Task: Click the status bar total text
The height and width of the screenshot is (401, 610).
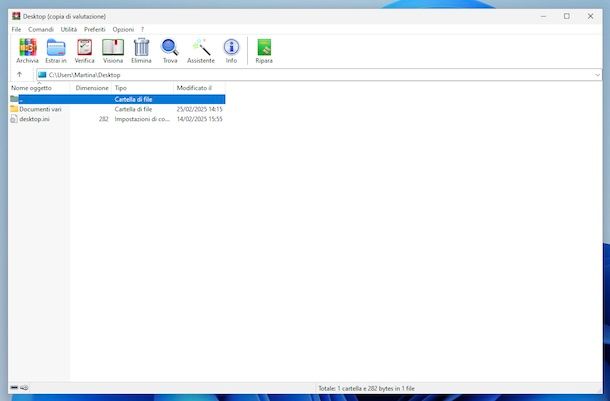Action: [x=366, y=388]
